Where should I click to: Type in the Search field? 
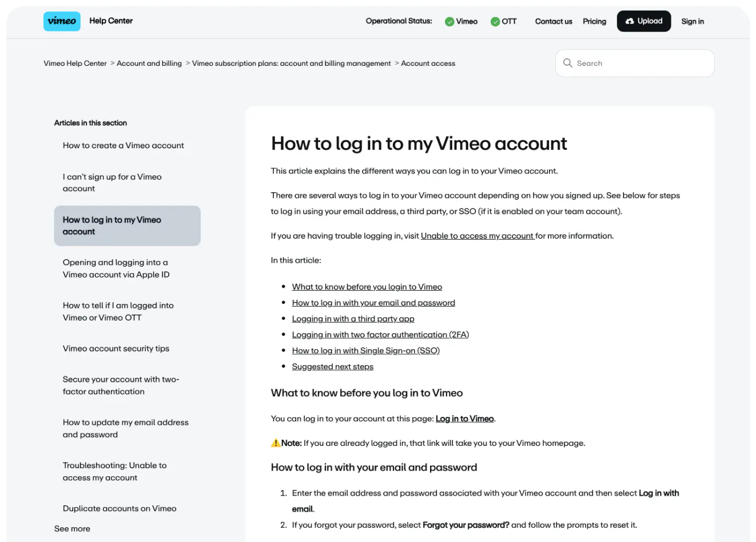(x=640, y=63)
